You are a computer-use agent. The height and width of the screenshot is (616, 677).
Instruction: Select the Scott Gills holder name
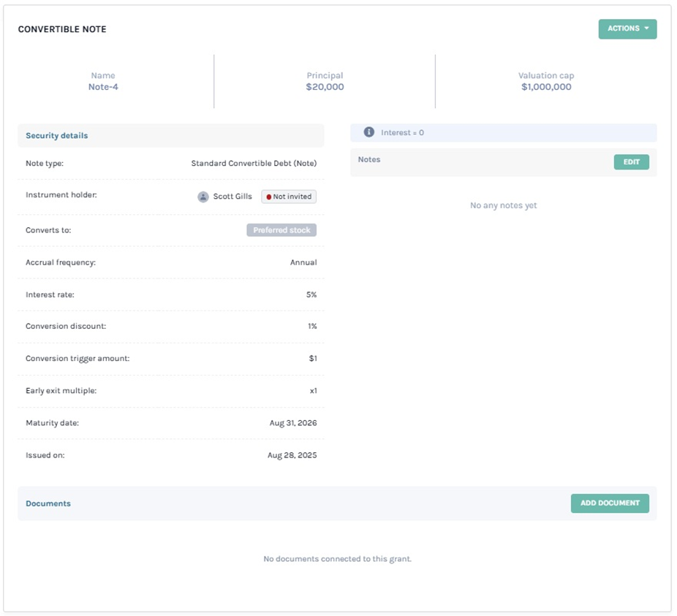(232, 197)
